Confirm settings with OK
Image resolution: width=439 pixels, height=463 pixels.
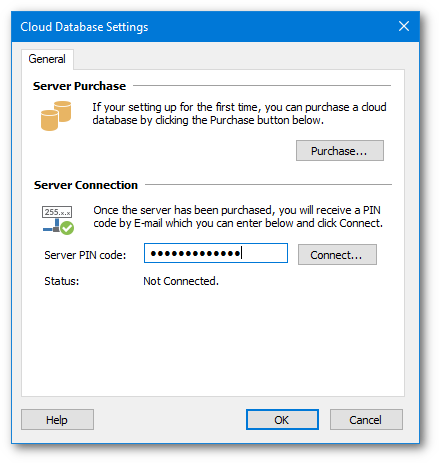click(x=282, y=420)
